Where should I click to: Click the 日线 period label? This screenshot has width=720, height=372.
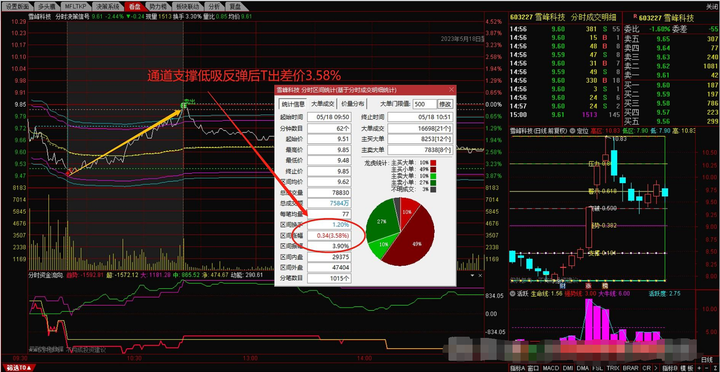[x=708, y=359]
